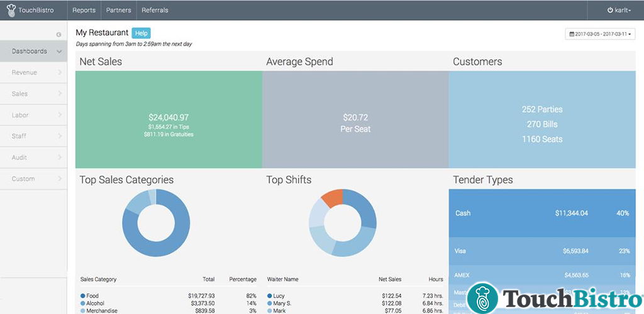Open the Sales sidebar item
The image size is (644, 314).
[33, 94]
